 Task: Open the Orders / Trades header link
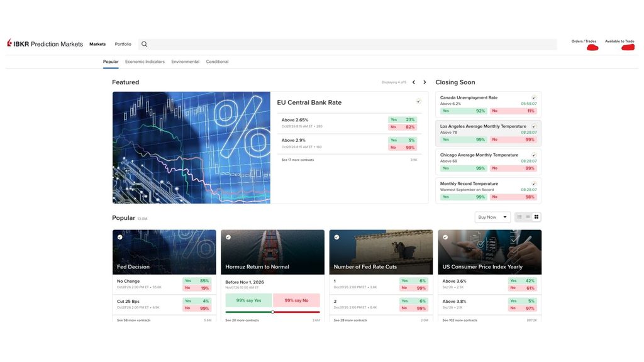[x=584, y=41]
